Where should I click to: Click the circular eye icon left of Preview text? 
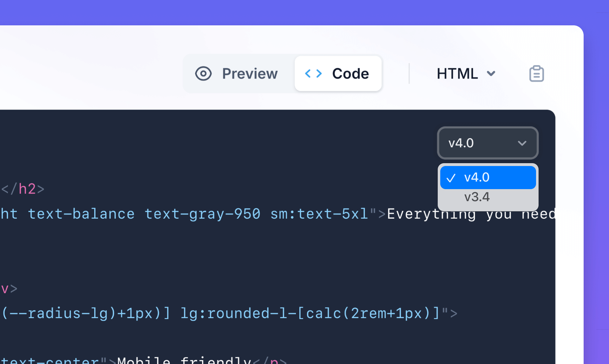click(203, 73)
